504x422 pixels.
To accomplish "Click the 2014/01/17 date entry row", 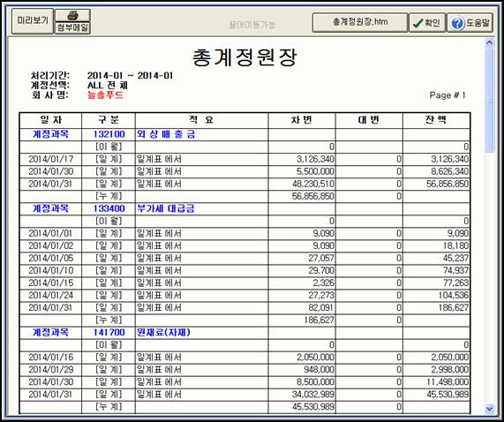I will click(244, 159).
